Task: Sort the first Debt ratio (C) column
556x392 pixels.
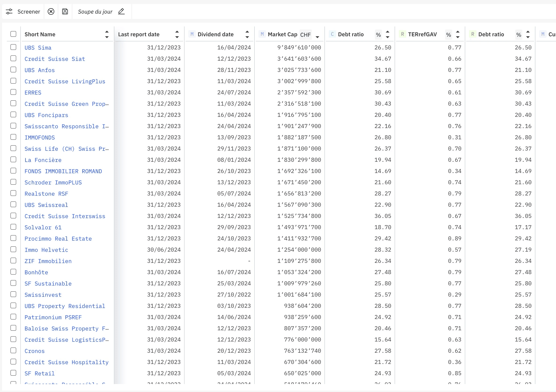Action: point(387,34)
